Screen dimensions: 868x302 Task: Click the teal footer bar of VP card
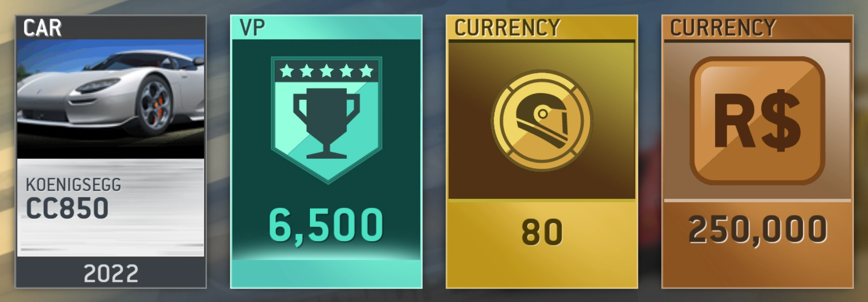326,274
